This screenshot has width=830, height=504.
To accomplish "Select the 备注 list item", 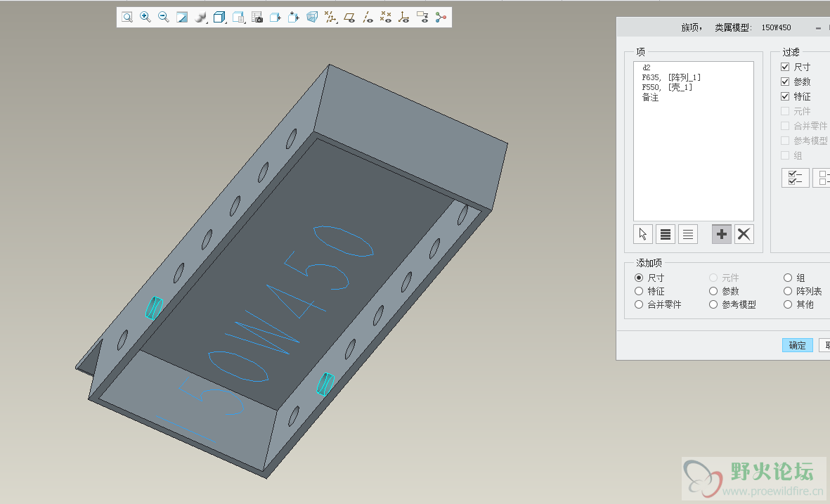I will coord(651,98).
